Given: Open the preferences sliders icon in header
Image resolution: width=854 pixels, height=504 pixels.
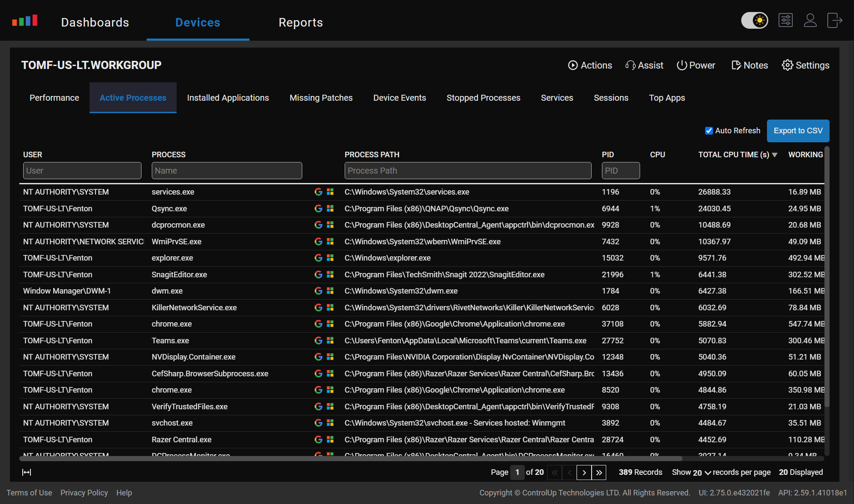Looking at the screenshot, I should click(x=785, y=20).
